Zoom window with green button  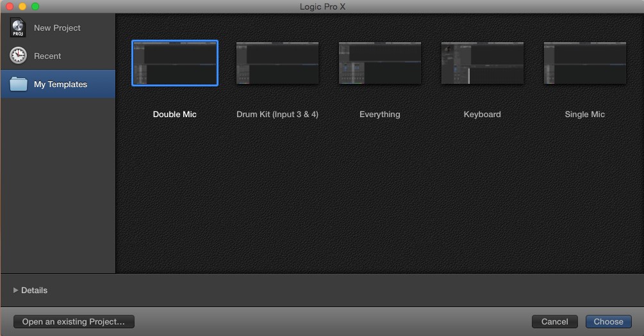35,6
